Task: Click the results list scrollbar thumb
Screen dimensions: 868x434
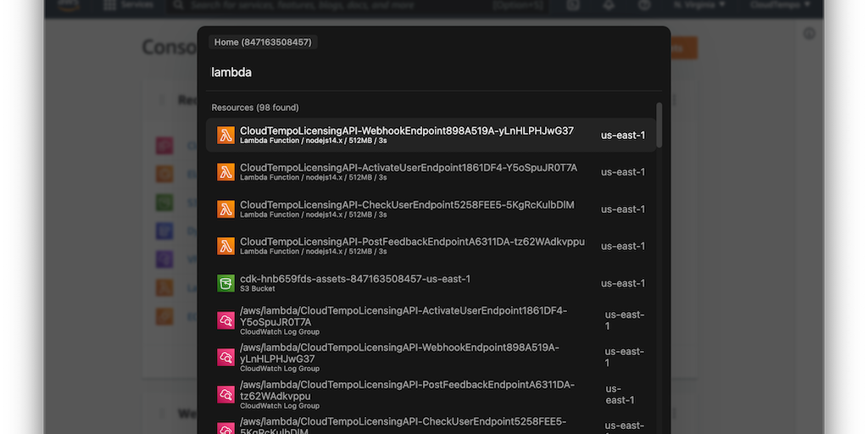Action: (x=659, y=125)
